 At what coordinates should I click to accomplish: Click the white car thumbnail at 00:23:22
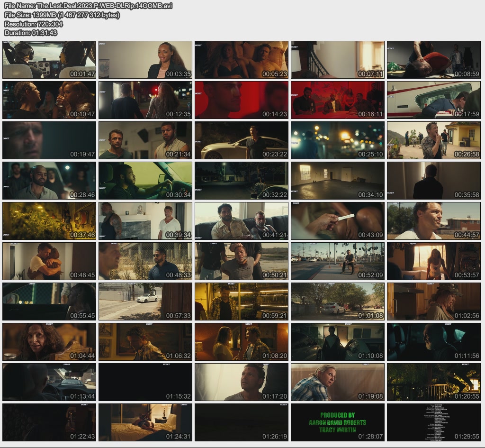click(x=242, y=140)
